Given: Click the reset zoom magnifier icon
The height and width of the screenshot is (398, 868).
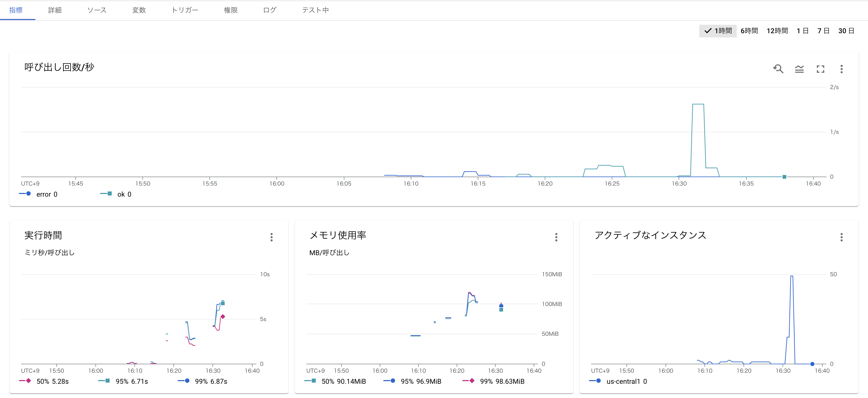Looking at the screenshot, I should (778, 69).
